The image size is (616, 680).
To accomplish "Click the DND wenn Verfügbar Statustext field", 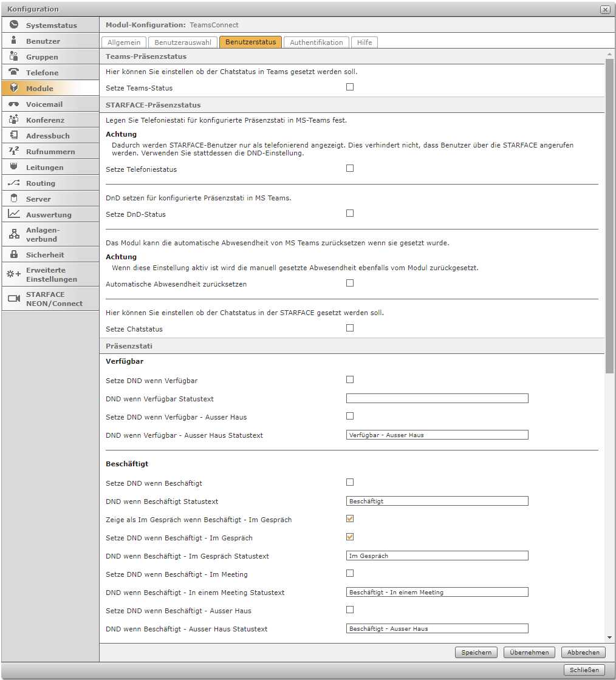I will (x=437, y=398).
